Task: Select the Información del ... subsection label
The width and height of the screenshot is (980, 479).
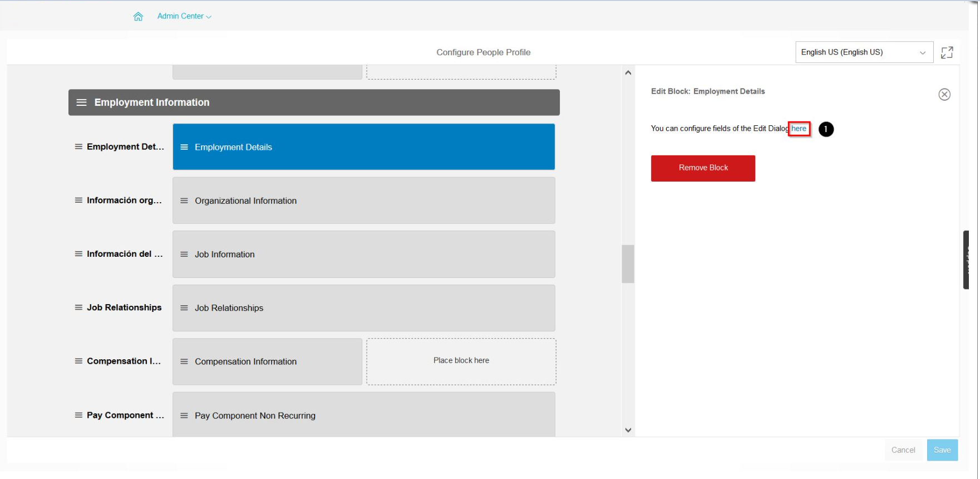Action: pos(125,253)
